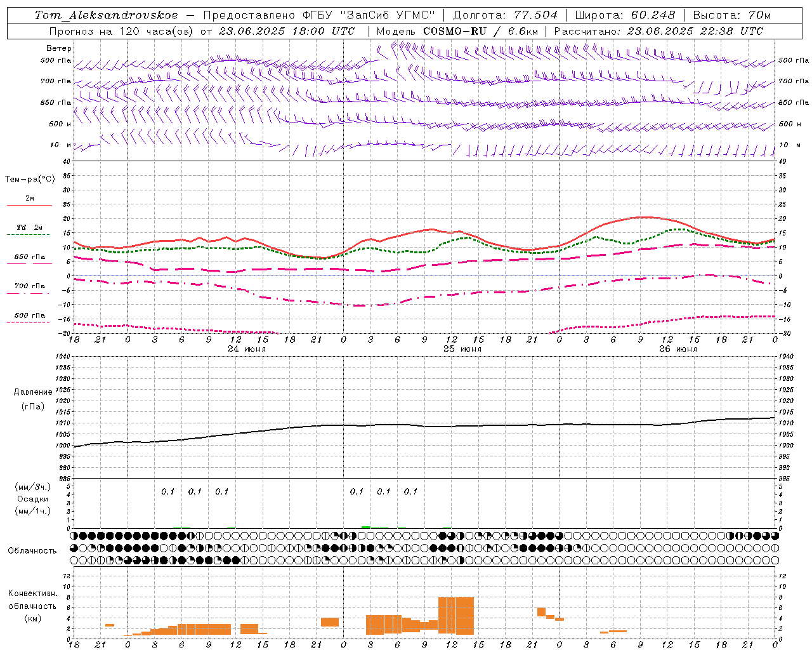Click the pressure panel label "Давление"
The image size is (812, 650).
(x=33, y=392)
